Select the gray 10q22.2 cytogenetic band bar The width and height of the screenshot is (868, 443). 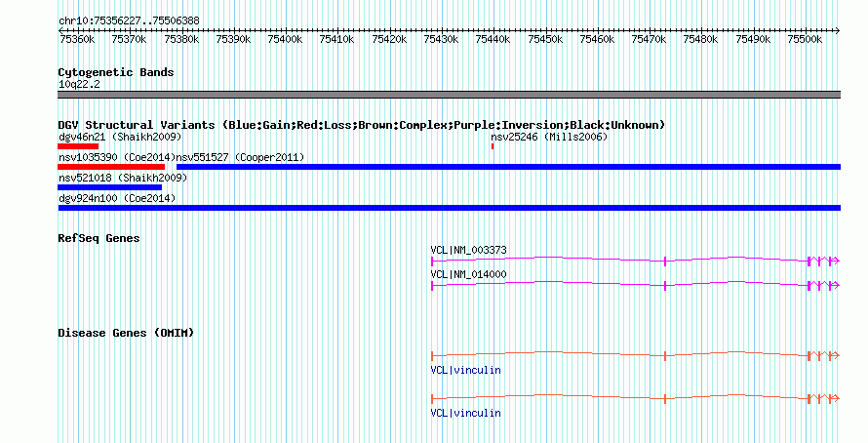pyautogui.click(x=449, y=95)
